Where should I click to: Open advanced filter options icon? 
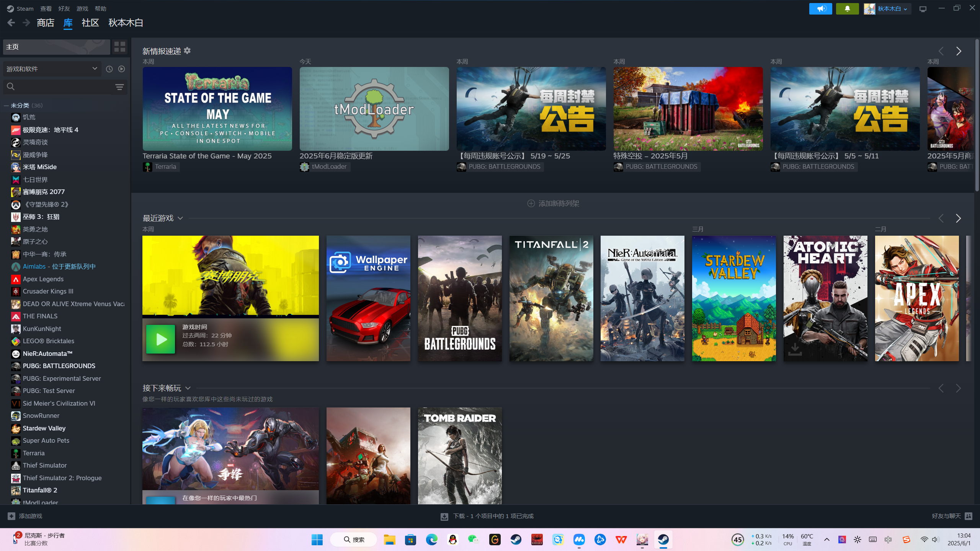pos(119,87)
